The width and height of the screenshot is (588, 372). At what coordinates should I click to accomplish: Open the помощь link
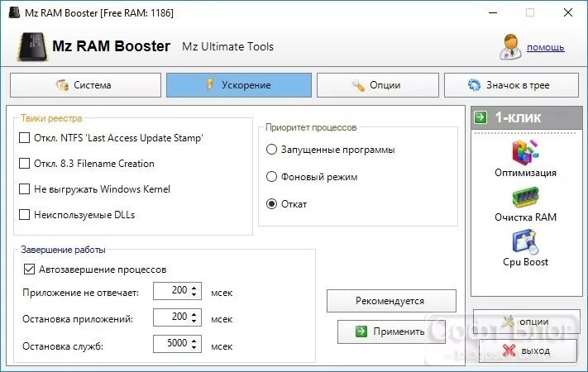click(545, 48)
